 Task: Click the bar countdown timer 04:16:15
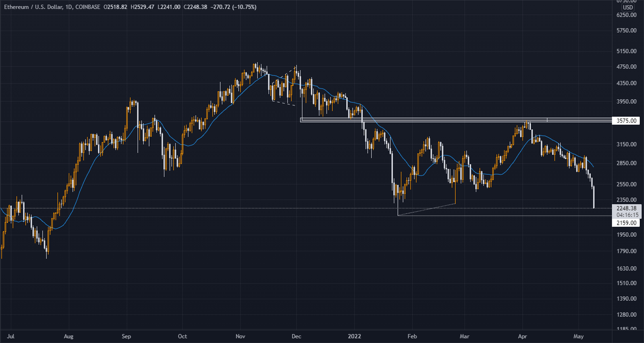pos(626,214)
